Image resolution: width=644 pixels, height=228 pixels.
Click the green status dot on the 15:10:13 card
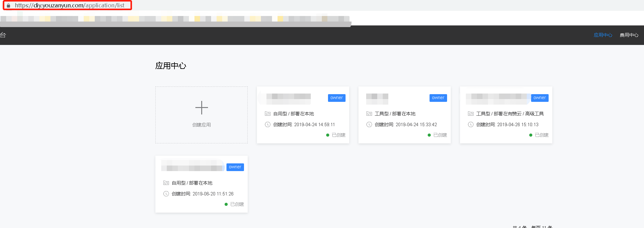(531, 135)
